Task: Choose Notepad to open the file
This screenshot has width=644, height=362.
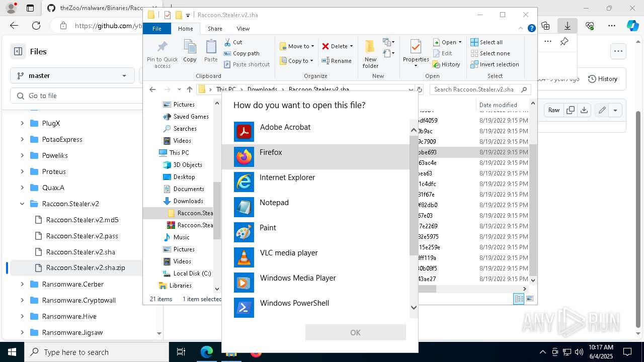Action: (316, 207)
